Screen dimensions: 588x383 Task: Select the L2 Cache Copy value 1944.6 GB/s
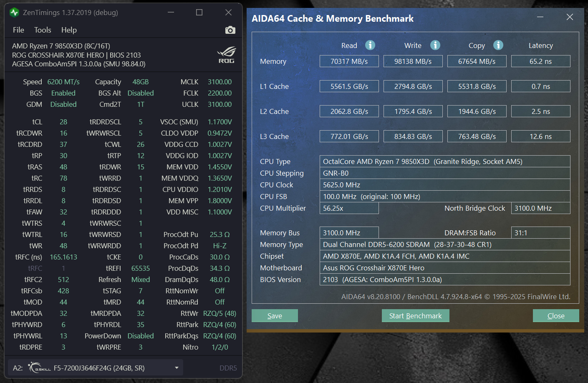(x=477, y=111)
